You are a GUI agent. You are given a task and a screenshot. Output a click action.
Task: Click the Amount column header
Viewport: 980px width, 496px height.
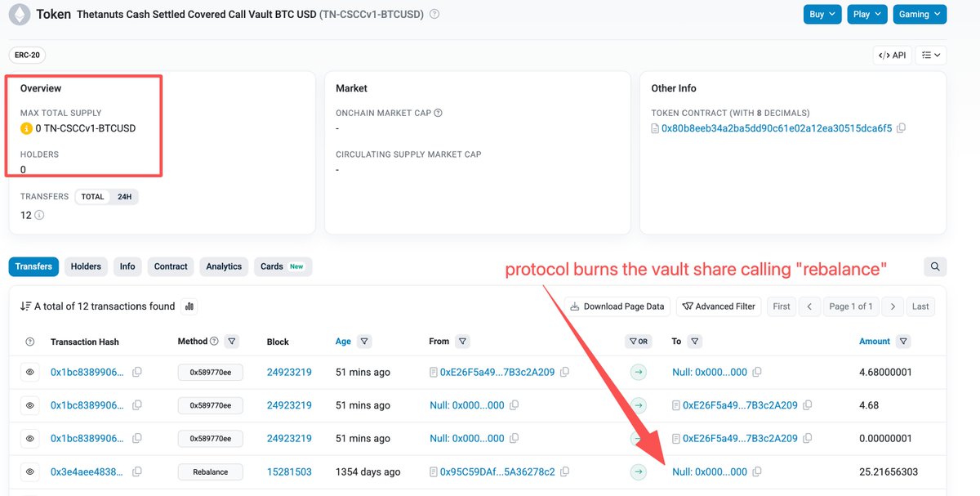[x=875, y=342]
